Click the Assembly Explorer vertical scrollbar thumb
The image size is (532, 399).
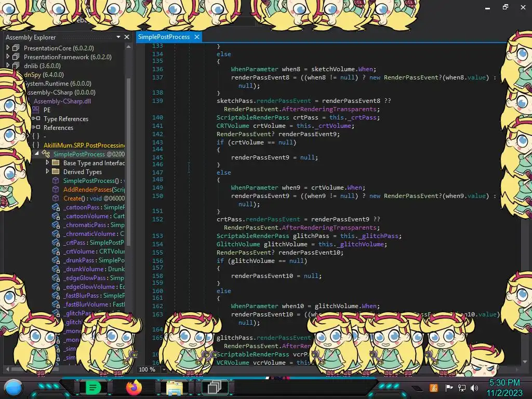click(129, 161)
